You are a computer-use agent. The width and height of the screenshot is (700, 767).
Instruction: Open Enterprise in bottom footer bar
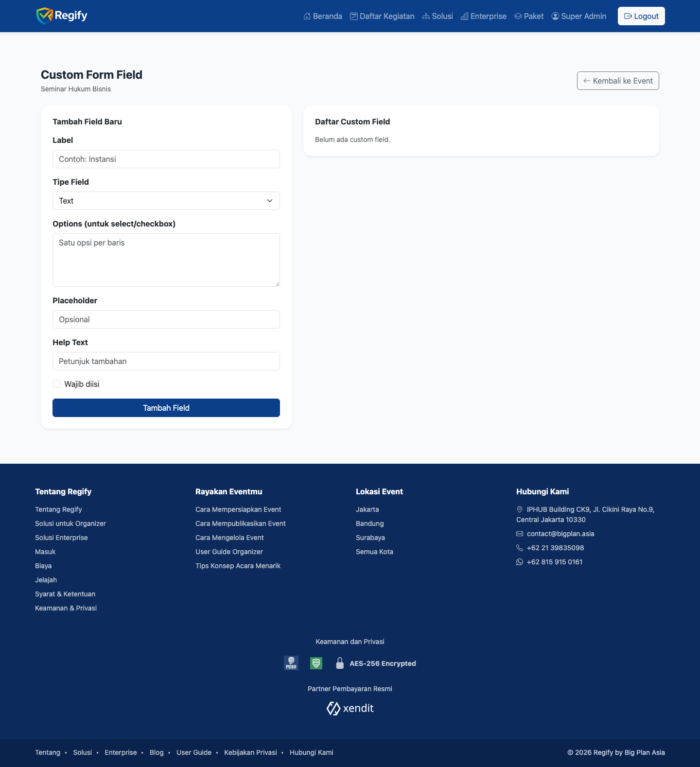click(121, 752)
